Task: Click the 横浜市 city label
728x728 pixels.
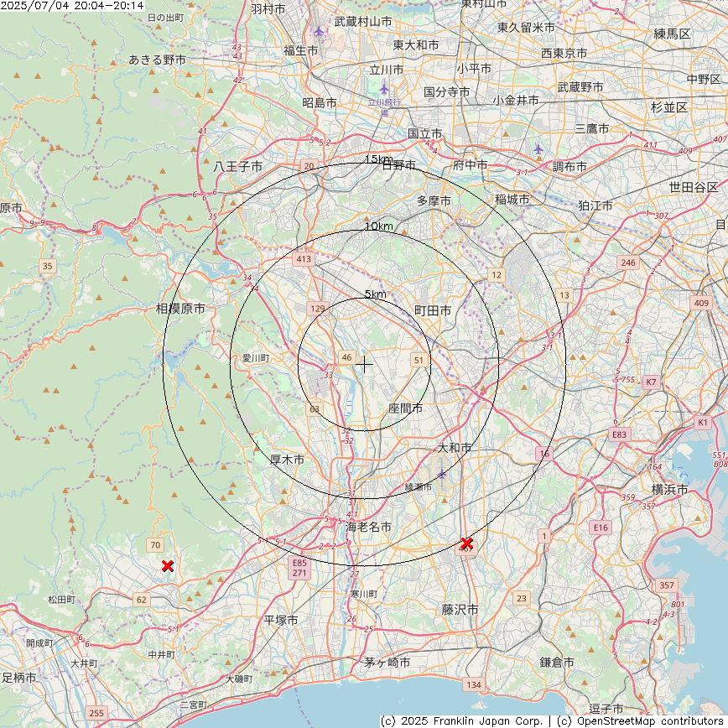Action: click(x=669, y=489)
